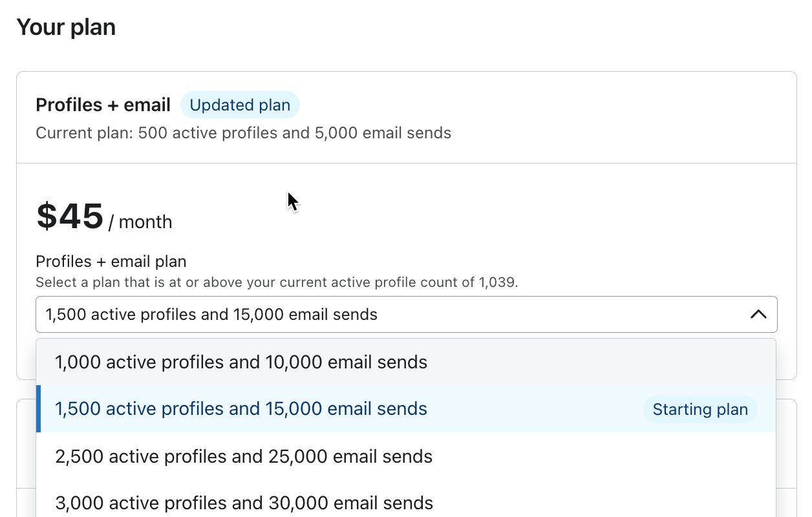Screen dimensions: 812x517
Task: Click the Starting plan badge
Action: point(700,409)
